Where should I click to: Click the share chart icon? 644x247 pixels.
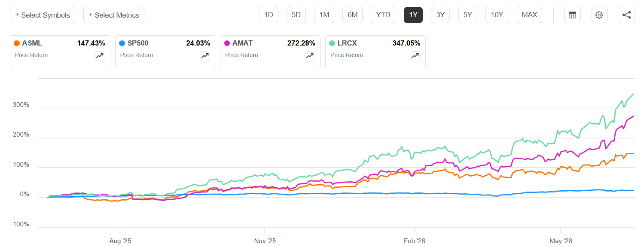[627, 15]
